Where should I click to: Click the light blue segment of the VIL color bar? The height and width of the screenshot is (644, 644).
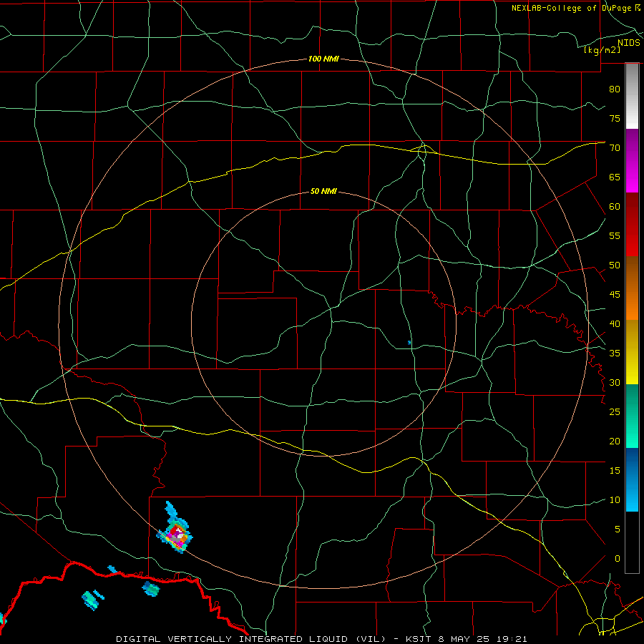pyautogui.click(x=632, y=479)
